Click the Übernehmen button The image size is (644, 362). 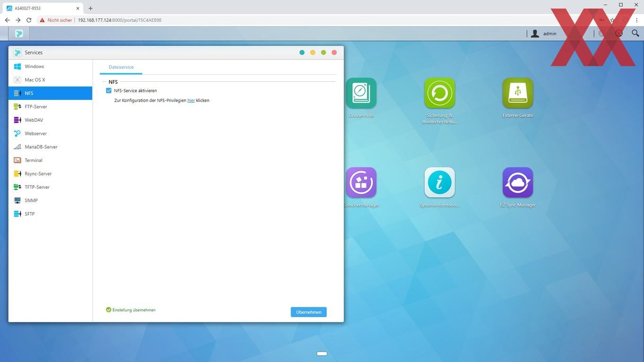tap(309, 312)
